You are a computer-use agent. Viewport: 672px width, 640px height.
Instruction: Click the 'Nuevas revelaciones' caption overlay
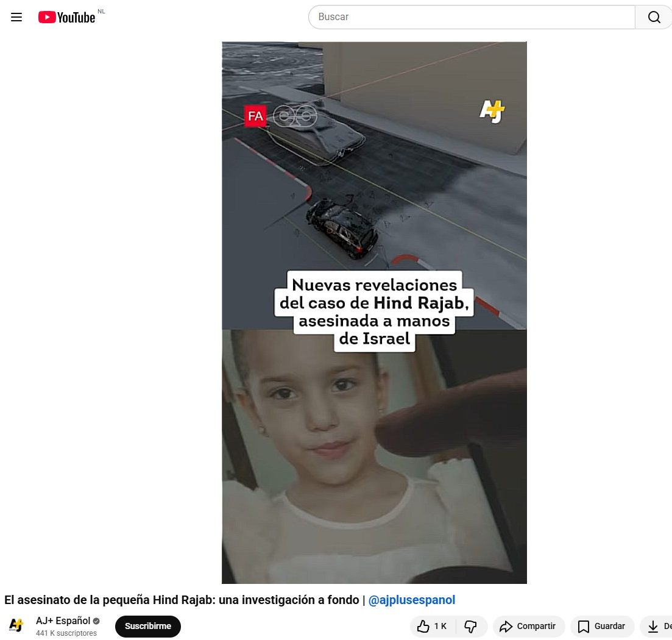tap(373, 311)
